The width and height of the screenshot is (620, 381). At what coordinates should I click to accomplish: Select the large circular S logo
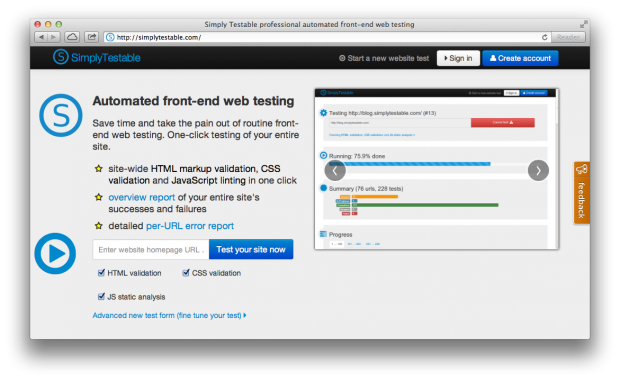pos(60,115)
